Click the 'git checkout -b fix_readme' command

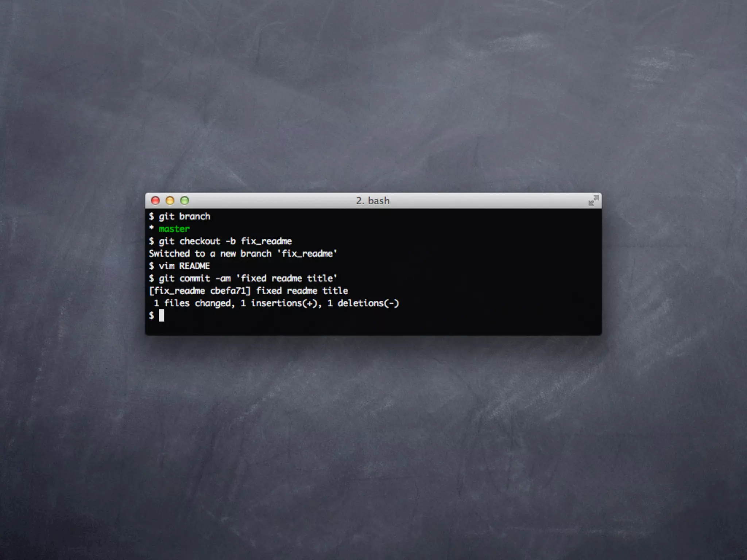click(x=225, y=241)
